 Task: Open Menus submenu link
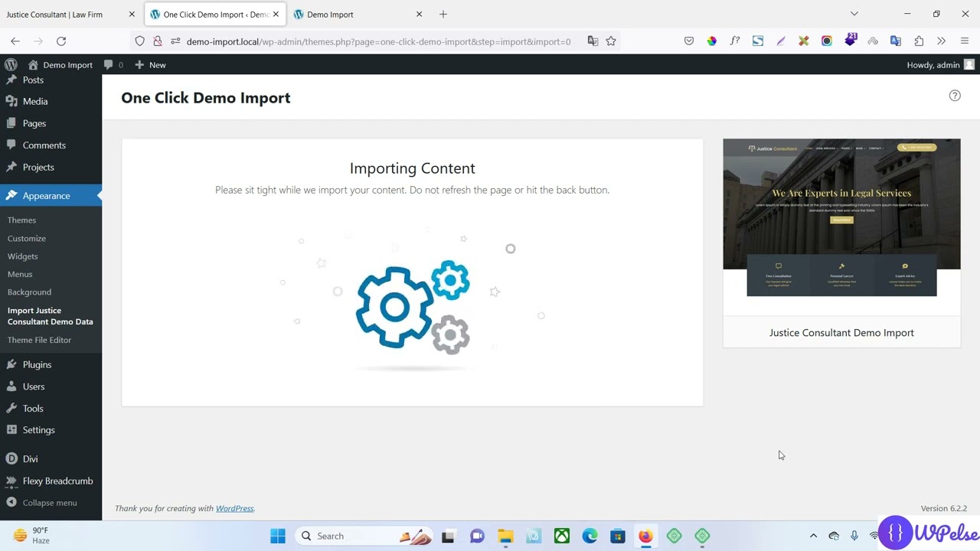(x=20, y=274)
